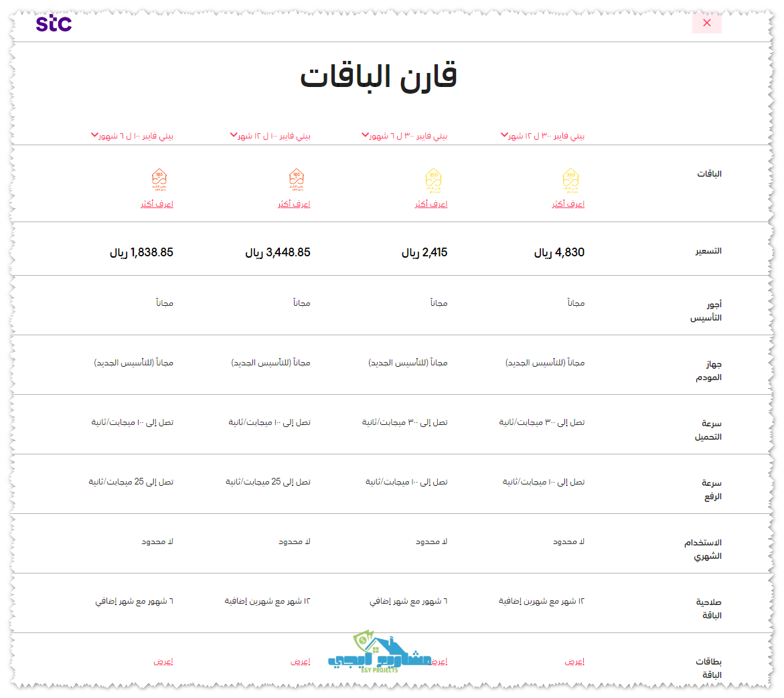Click the orange 100 package icon above 1,838.85 ريال
The width and height of the screenshot is (784, 698).
159,180
